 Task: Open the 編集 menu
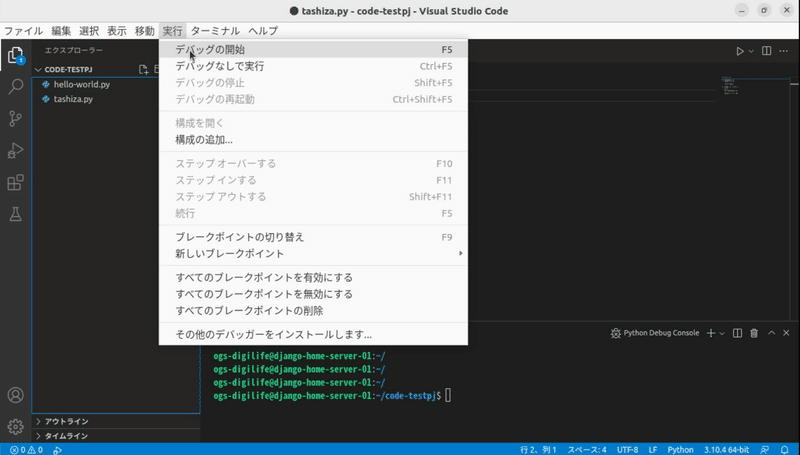pyautogui.click(x=61, y=31)
